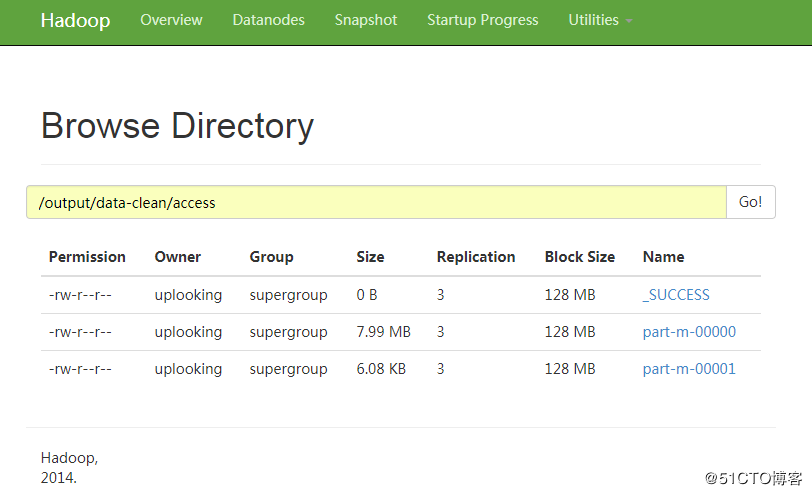Click the Group column header
Screen dimensions: 812x495
point(271,257)
